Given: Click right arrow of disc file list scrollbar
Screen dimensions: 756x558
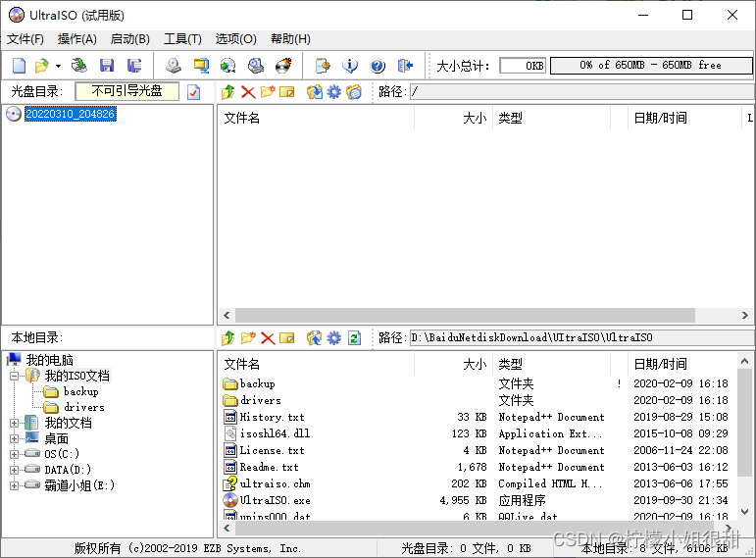Looking at the screenshot, I should click(x=745, y=316).
